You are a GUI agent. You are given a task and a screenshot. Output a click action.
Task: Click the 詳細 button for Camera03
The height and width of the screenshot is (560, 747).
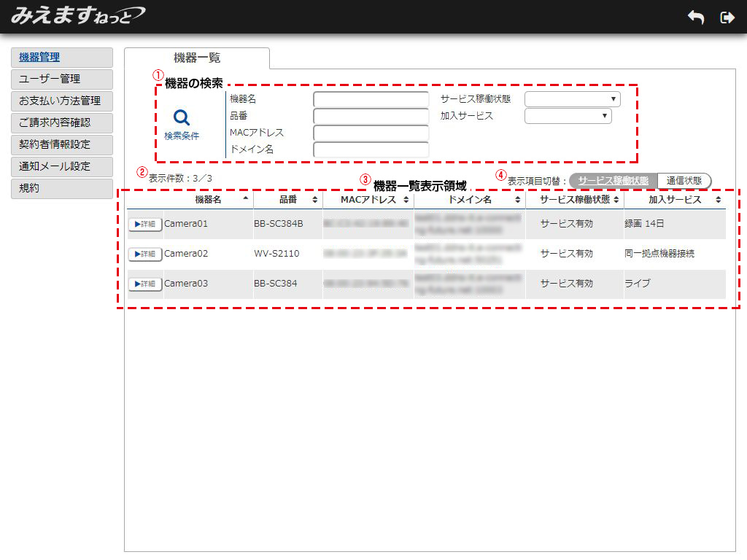point(145,284)
